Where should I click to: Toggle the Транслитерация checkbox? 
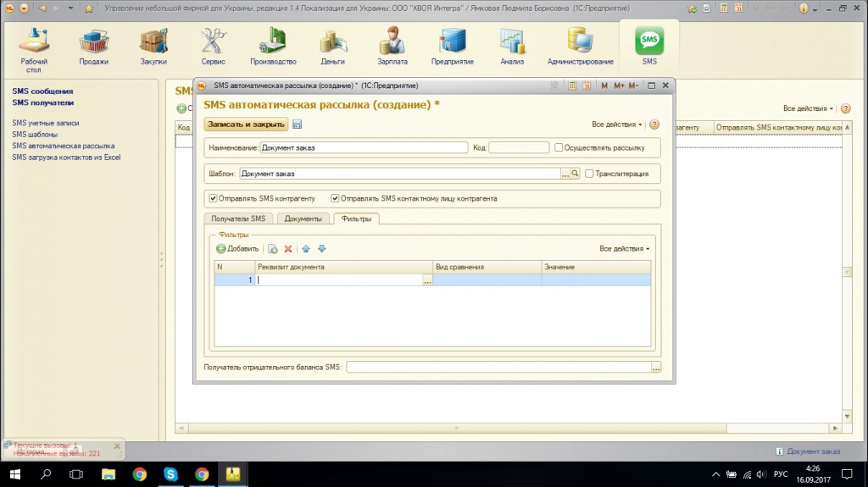pos(590,174)
